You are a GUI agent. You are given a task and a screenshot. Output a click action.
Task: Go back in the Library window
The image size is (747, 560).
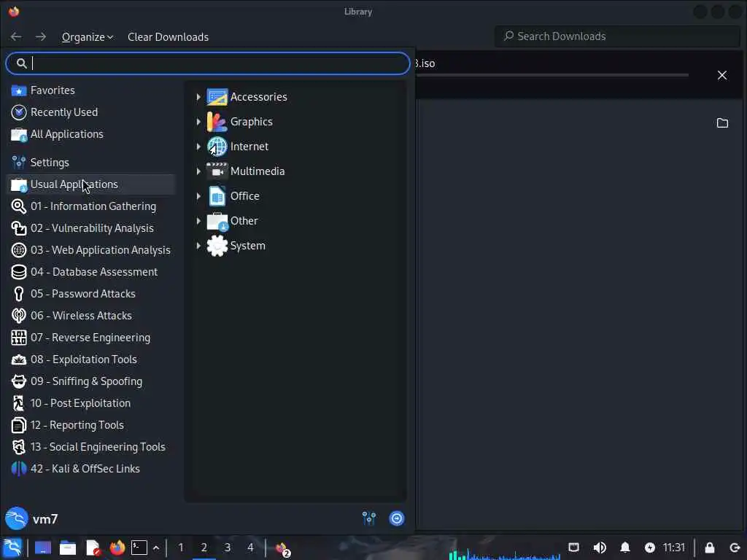click(16, 36)
